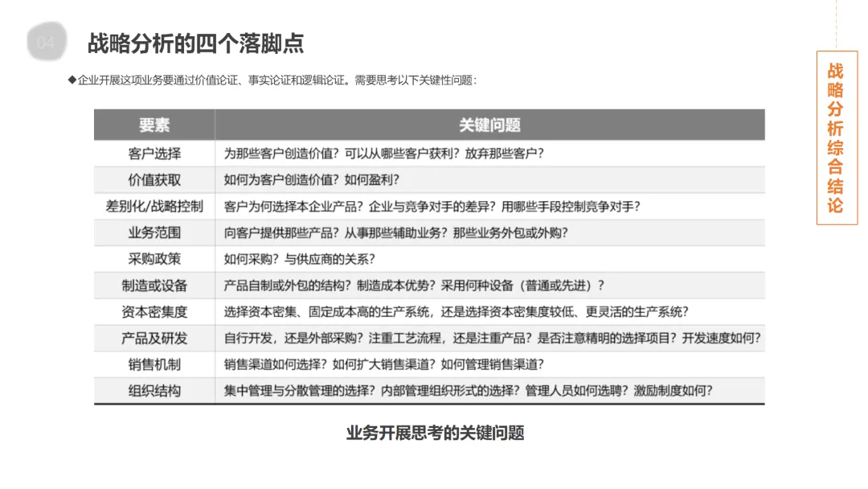Screen dimensions: 868x489
Task: Click the 要素 column header
Action: pyautogui.click(x=154, y=125)
